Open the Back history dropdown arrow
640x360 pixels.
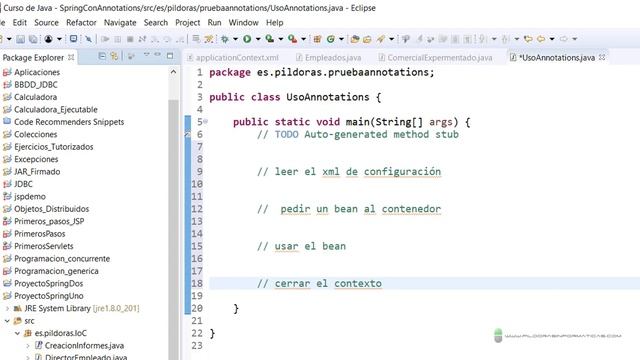pyautogui.click(x=552, y=39)
